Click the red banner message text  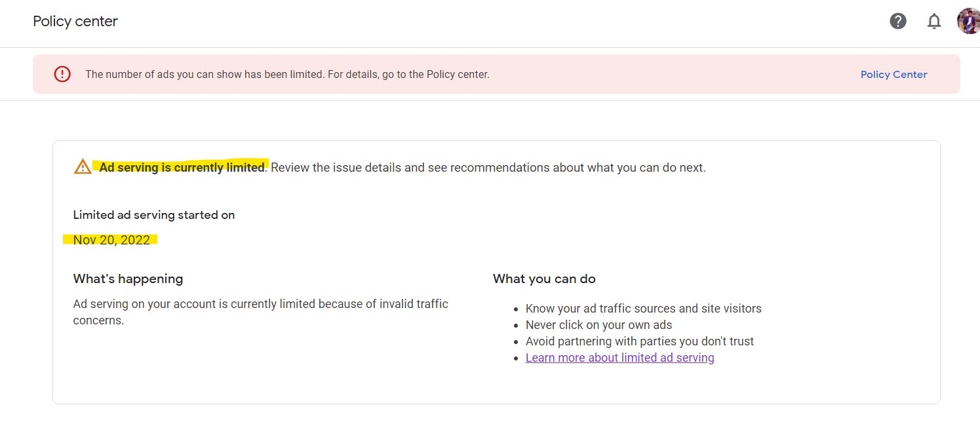click(x=287, y=75)
